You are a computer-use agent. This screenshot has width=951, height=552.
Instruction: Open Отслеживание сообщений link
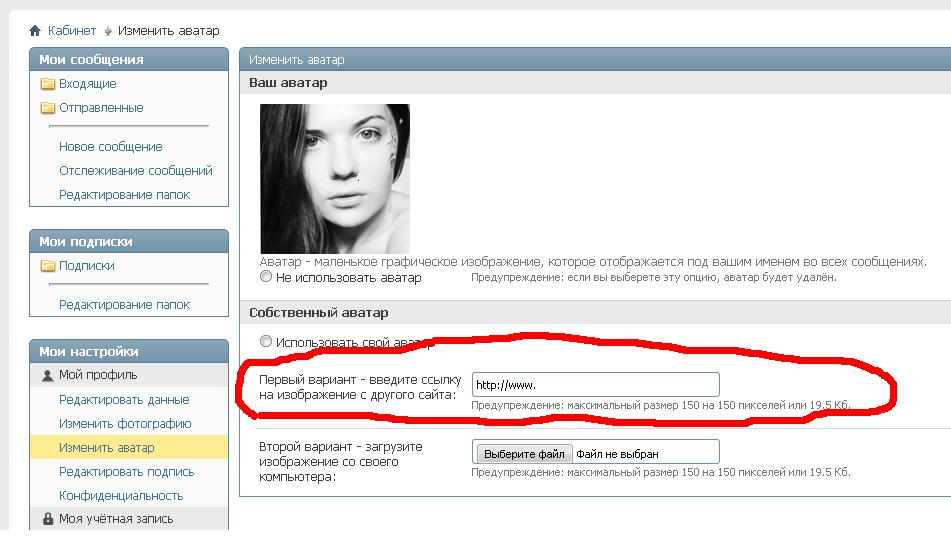(135, 171)
